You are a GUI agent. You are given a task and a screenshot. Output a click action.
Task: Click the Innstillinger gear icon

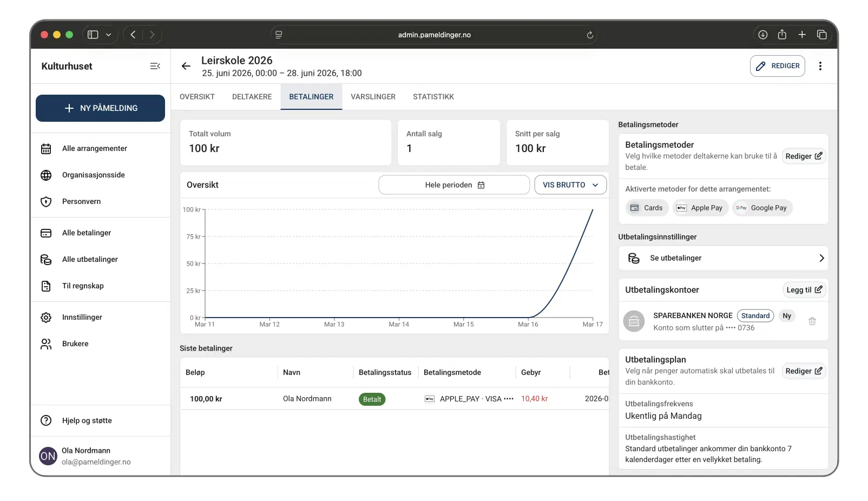(x=47, y=318)
